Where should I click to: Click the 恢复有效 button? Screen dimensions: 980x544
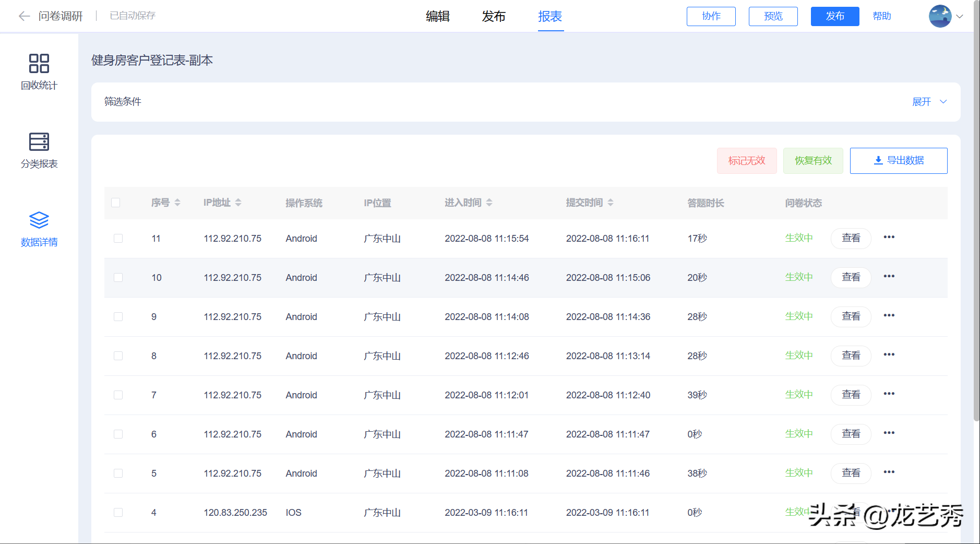point(813,161)
